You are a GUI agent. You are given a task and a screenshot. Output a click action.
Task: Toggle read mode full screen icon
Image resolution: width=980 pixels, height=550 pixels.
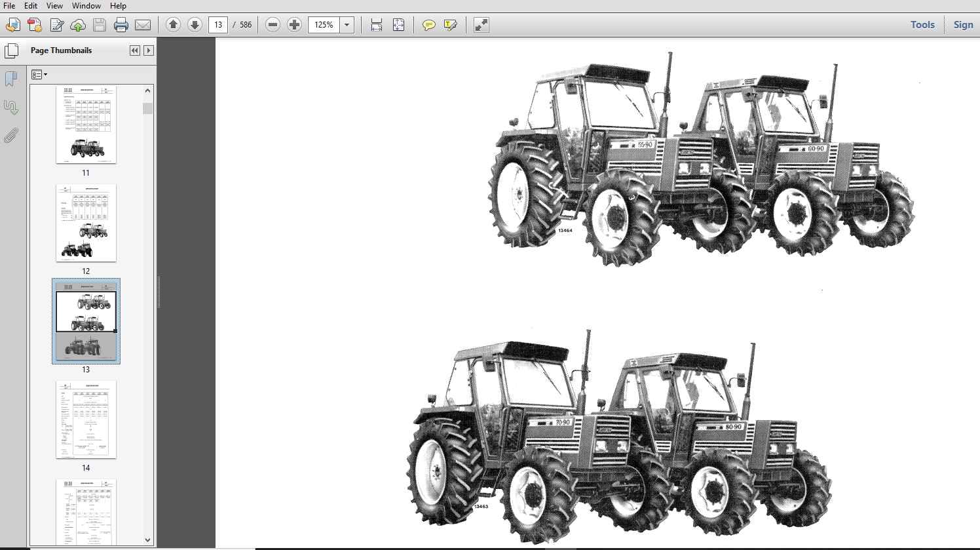point(481,25)
